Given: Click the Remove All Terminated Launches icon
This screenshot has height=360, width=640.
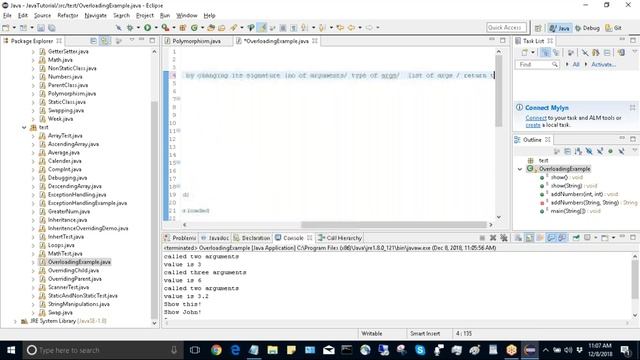Looking at the screenshot, I should point(504,238).
